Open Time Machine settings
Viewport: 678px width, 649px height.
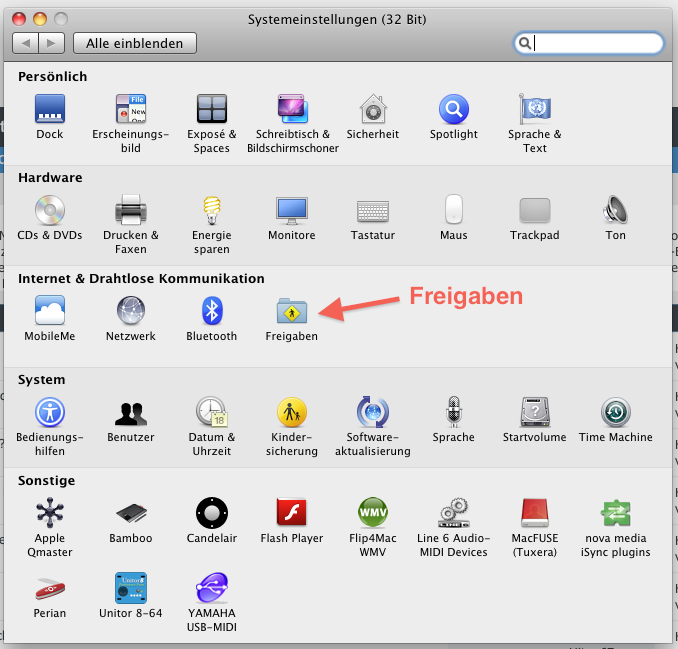click(615, 412)
